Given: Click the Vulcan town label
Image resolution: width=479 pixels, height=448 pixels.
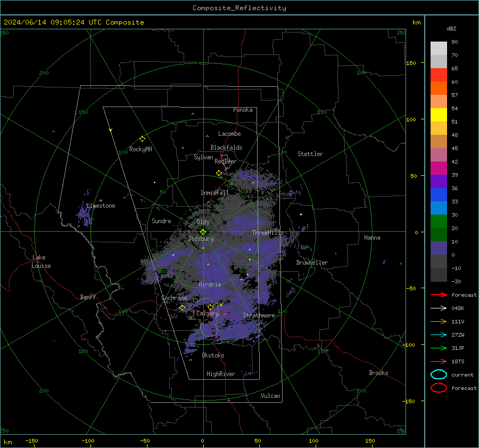Looking at the screenshot, I should pos(270,396).
